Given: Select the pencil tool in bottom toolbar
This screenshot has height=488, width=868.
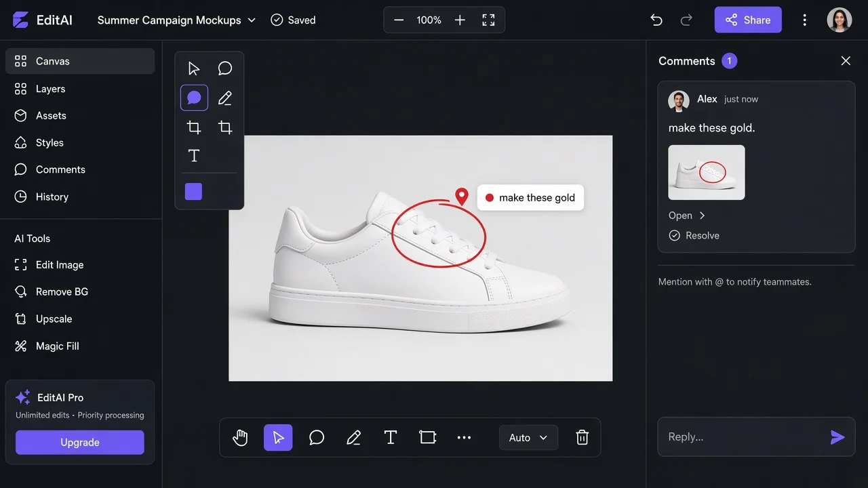Looking at the screenshot, I should [x=353, y=438].
